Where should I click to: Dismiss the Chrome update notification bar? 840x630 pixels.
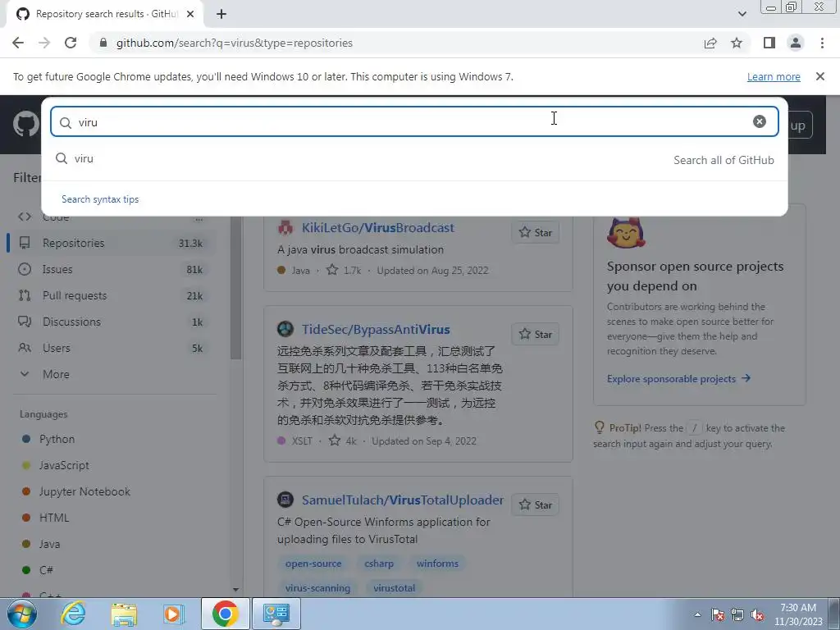point(819,76)
